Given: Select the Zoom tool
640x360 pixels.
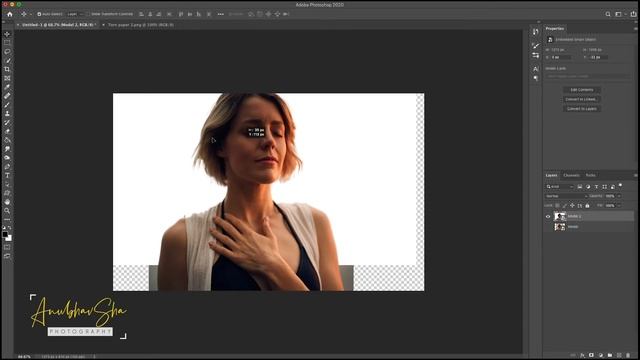Looking at the screenshot, I should [x=7, y=211].
